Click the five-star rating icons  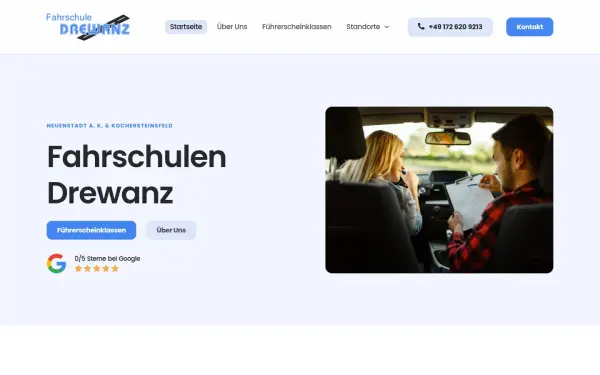[x=97, y=269]
